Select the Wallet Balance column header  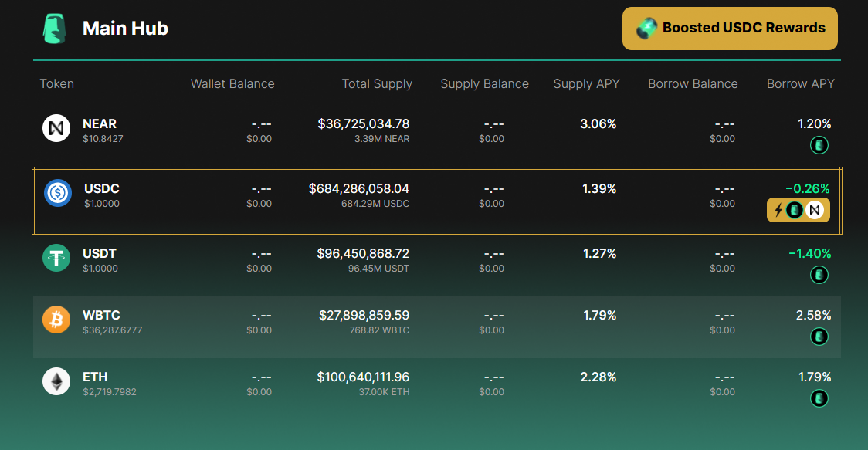(232, 83)
